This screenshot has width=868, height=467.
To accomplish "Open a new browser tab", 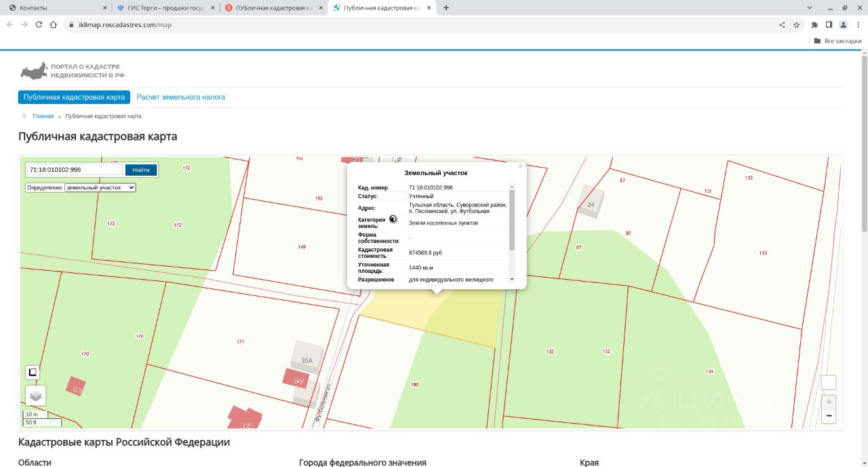I will 446,7.
